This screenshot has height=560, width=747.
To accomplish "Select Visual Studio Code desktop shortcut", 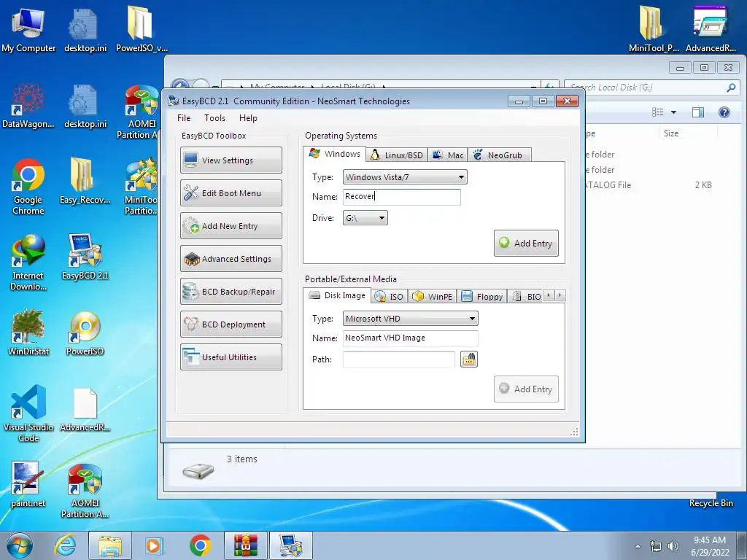I will [x=28, y=413].
